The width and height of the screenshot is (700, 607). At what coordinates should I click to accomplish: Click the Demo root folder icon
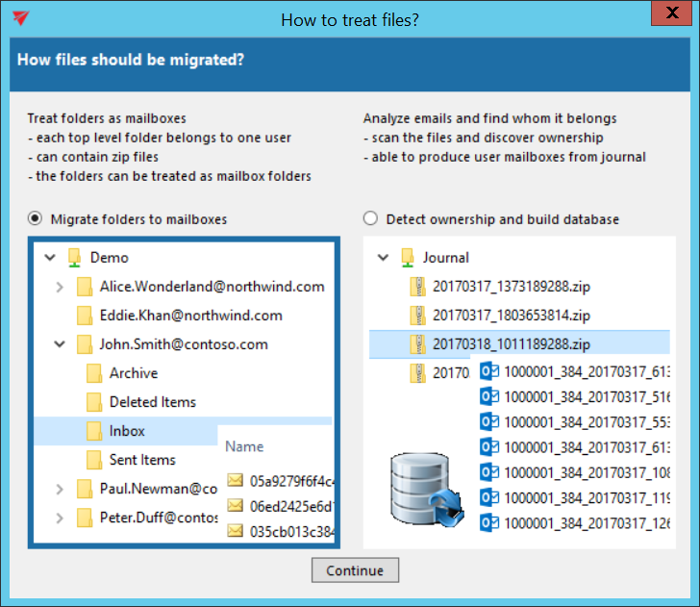74,258
